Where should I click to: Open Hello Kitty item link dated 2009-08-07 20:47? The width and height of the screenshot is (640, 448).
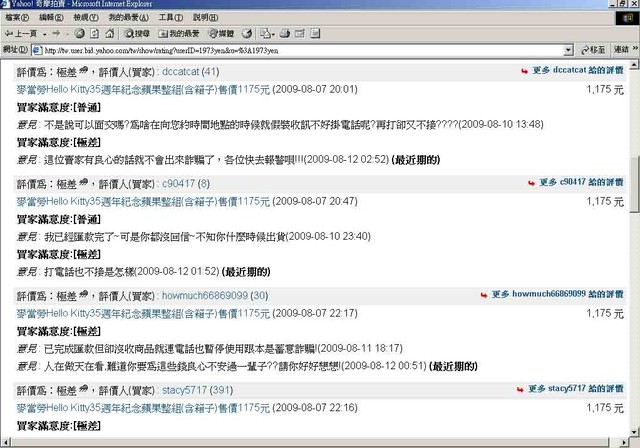(x=143, y=201)
